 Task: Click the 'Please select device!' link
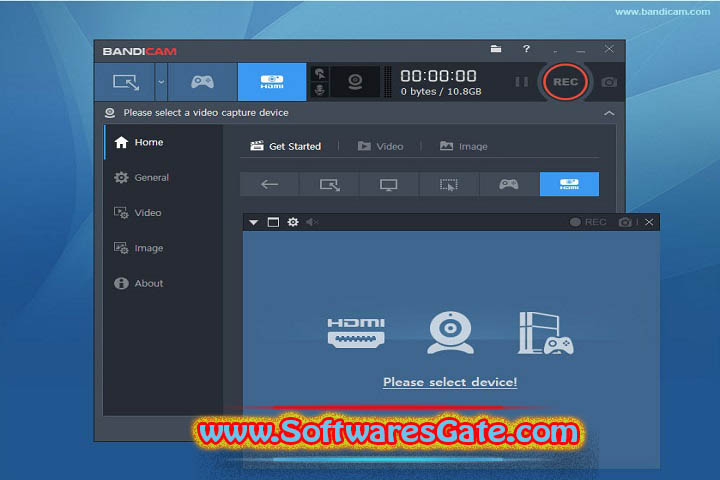(450, 382)
